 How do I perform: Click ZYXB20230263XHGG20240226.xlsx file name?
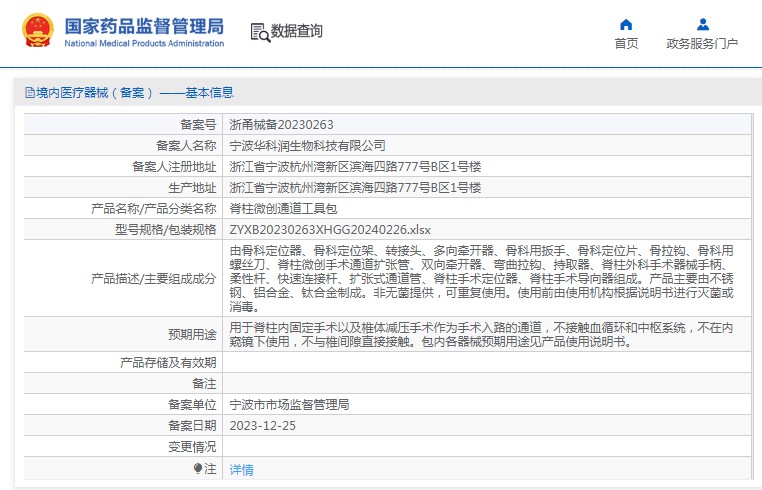pos(330,229)
